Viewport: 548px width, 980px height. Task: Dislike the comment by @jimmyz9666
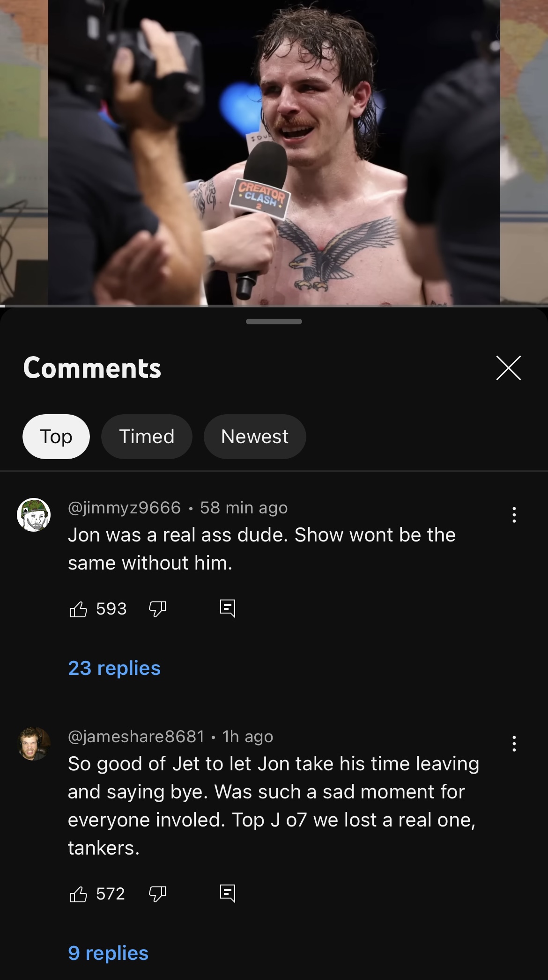click(x=157, y=609)
